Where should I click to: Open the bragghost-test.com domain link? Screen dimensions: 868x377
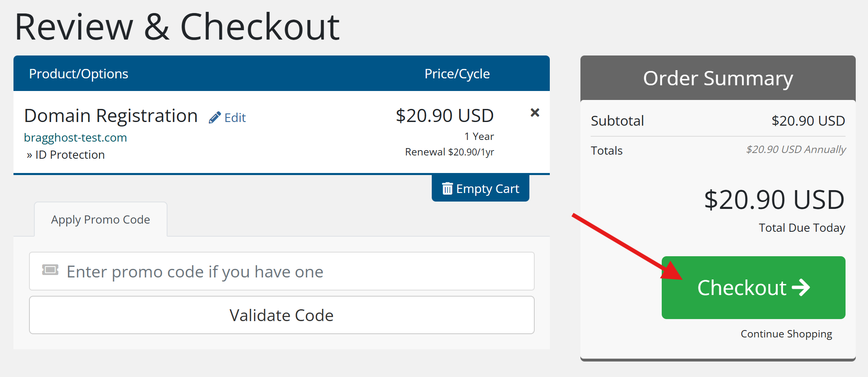pos(76,137)
